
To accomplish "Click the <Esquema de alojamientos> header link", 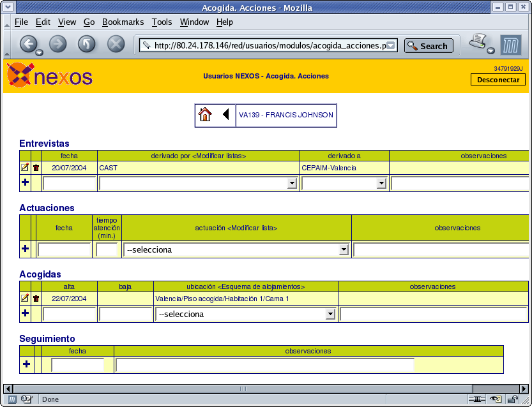I will (261, 286).
